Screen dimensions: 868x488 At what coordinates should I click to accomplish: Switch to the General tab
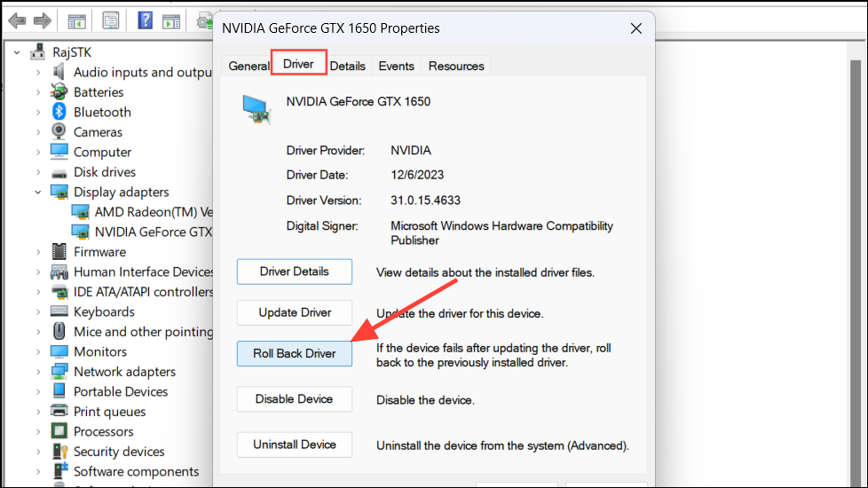pyautogui.click(x=248, y=66)
